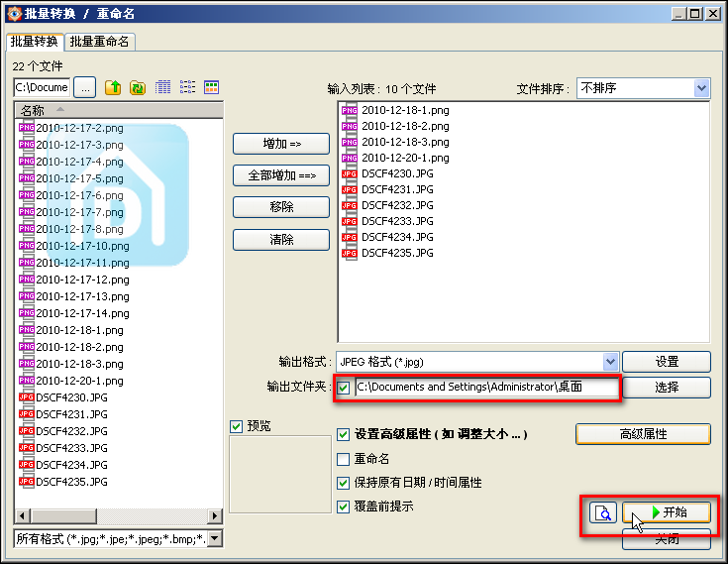Toggle 覆盖前提示 checkbox
The height and width of the screenshot is (564, 728).
343,507
